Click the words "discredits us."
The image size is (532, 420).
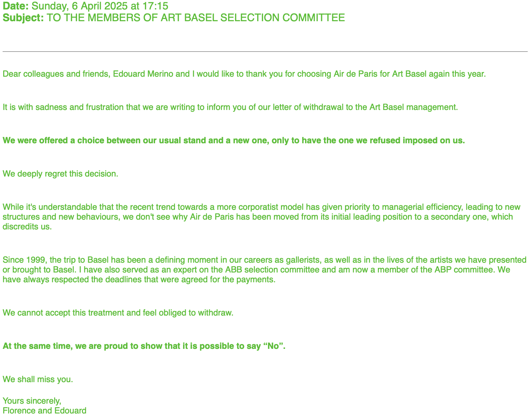(27, 227)
